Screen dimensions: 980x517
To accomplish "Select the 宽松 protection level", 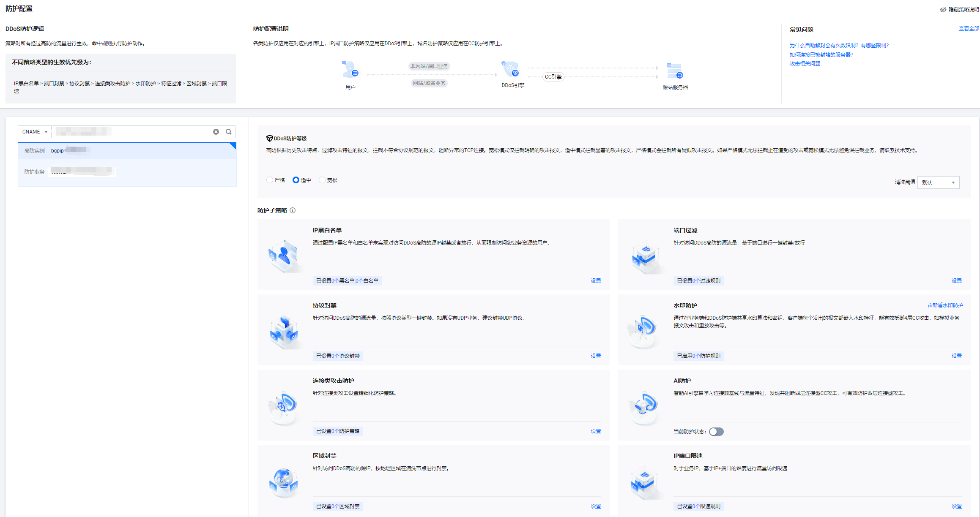I will point(322,180).
